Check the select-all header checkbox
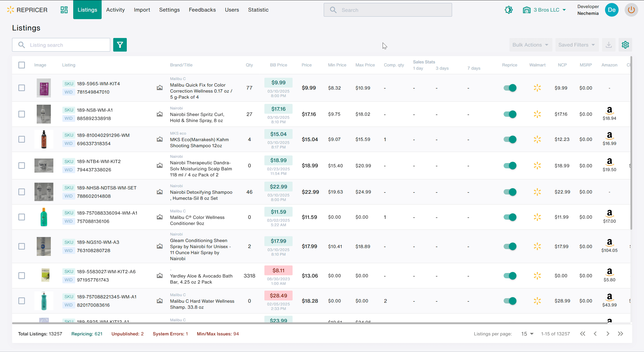Image resolution: width=644 pixels, height=352 pixels. [x=22, y=65]
